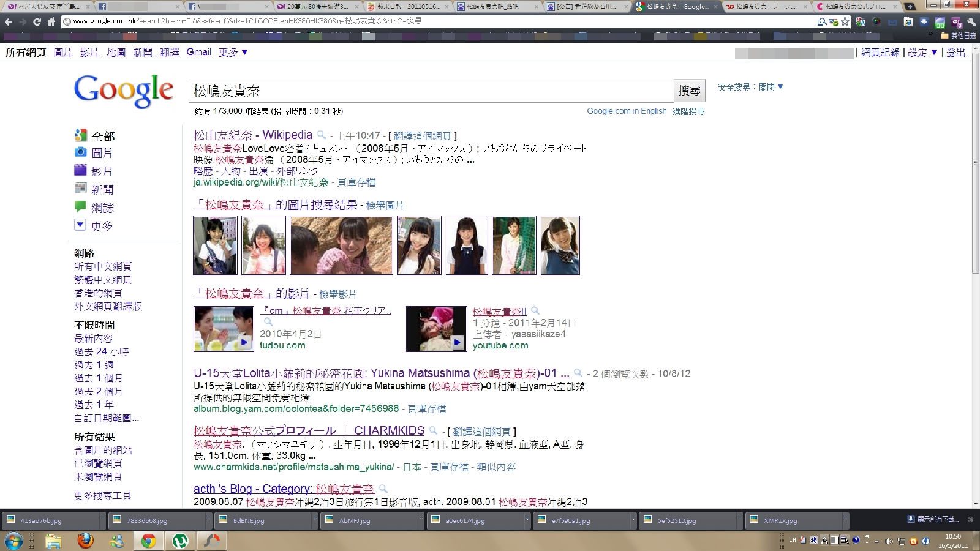
Task: Click the browser forward arrow
Action: point(23,21)
